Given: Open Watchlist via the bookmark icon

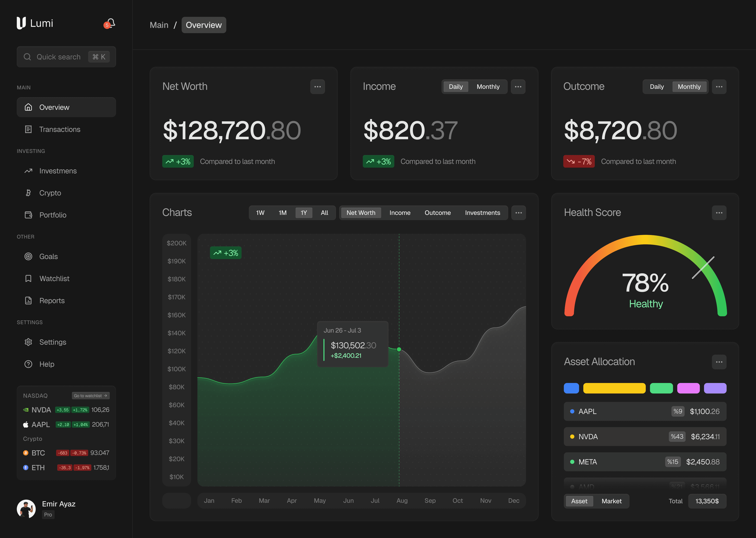Looking at the screenshot, I should point(29,279).
